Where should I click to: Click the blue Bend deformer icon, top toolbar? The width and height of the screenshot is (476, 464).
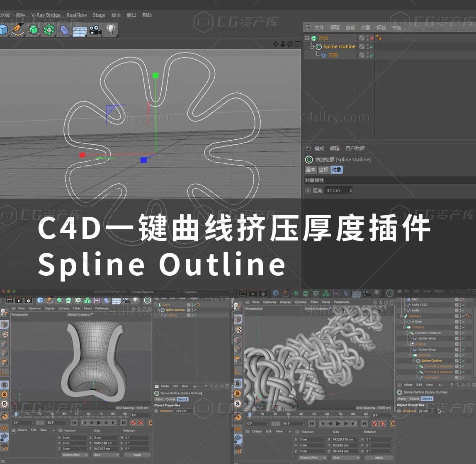point(64,30)
